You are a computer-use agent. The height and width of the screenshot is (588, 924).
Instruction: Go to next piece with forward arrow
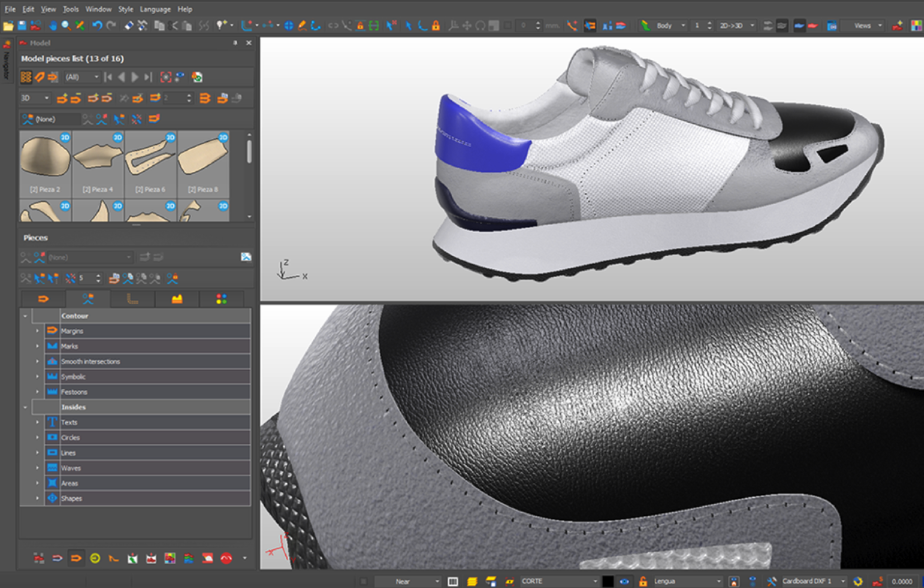[135, 77]
